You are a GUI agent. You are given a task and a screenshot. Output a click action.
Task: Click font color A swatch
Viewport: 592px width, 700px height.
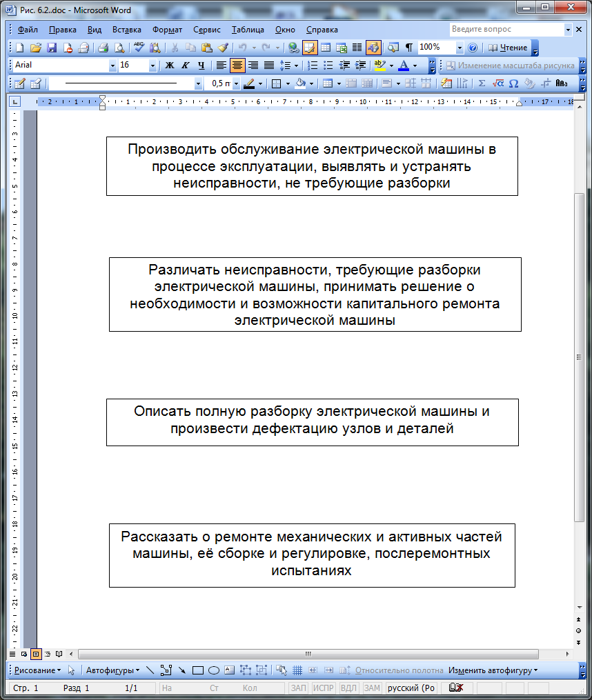point(404,66)
